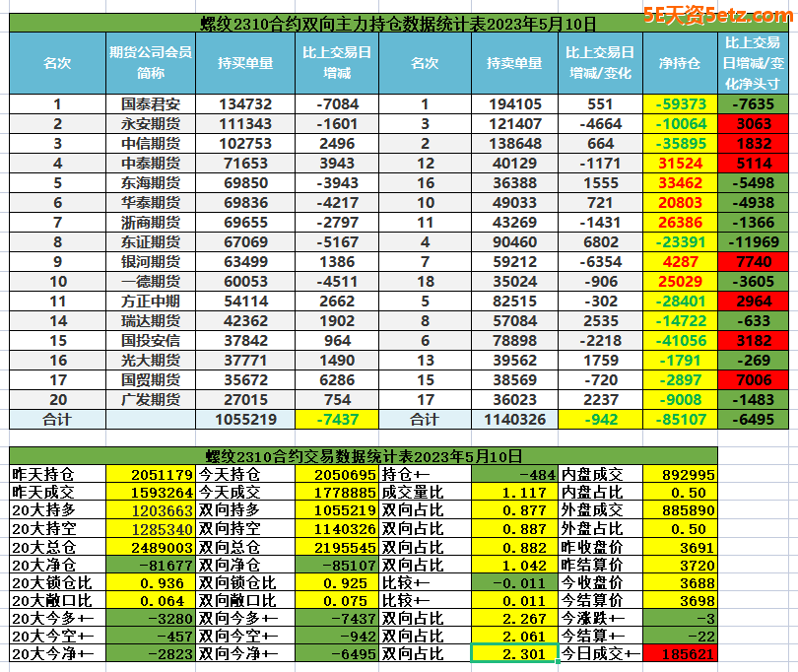
Task: Select yesterday's position value 2051179
Action: click(151, 475)
